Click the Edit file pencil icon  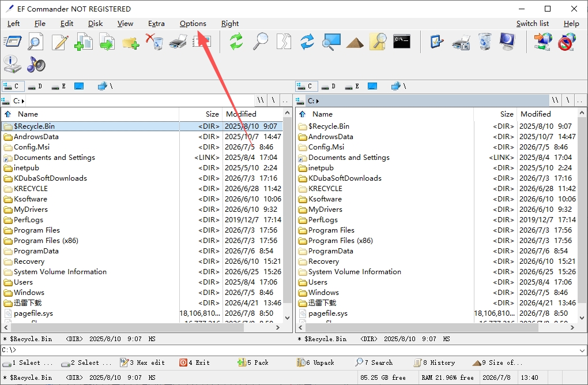[59, 42]
